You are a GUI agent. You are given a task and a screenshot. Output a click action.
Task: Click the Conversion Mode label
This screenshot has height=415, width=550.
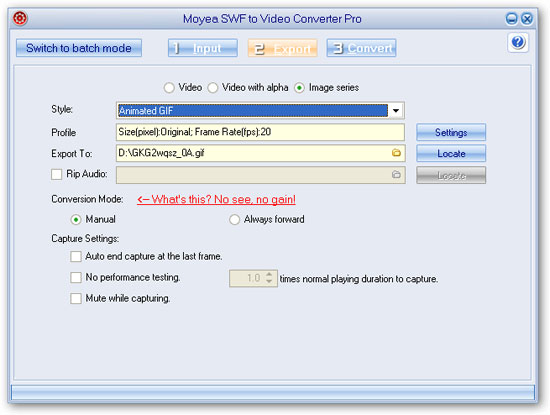(x=87, y=199)
